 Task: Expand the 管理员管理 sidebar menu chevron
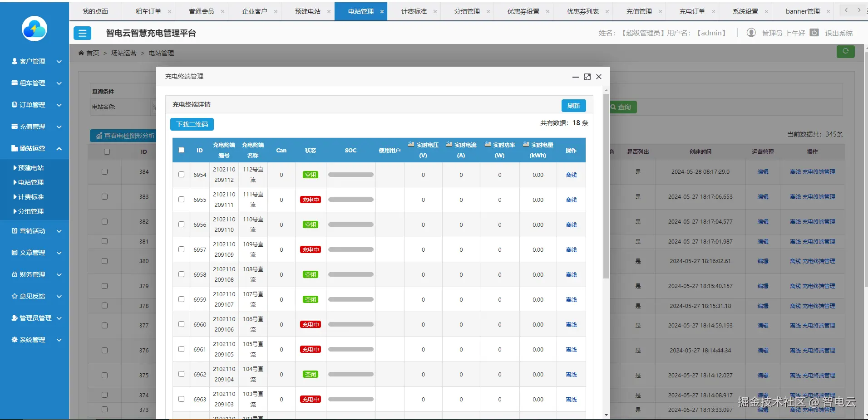(x=59, y=318)
